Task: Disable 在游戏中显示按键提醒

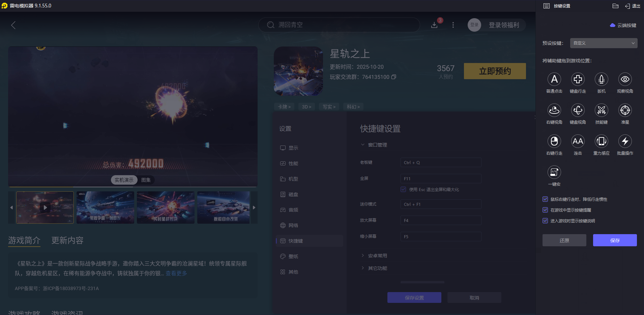Action: (546, 210)
